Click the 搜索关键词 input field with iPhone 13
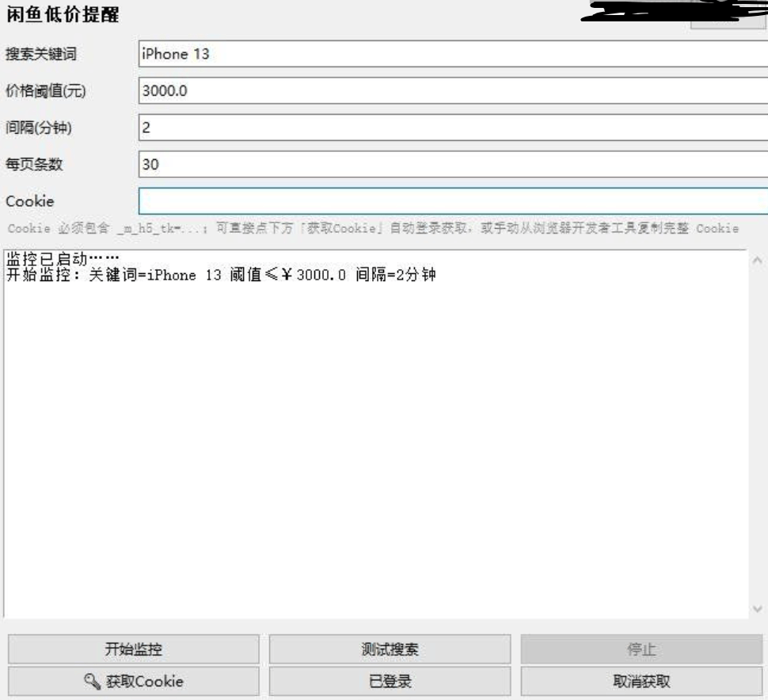The image size is (768, 700). coord(453,54)
